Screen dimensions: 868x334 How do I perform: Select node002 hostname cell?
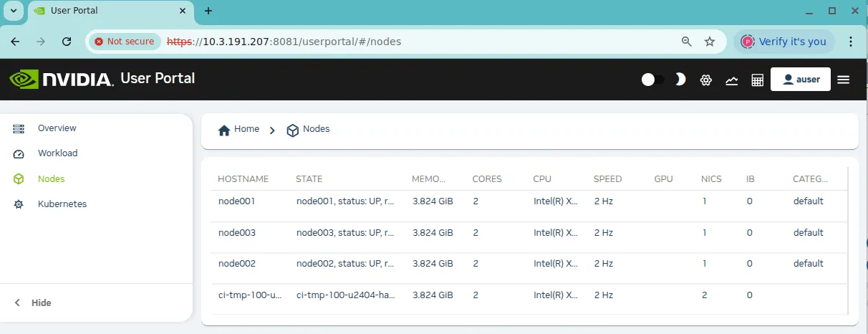[x=237, y=264]
